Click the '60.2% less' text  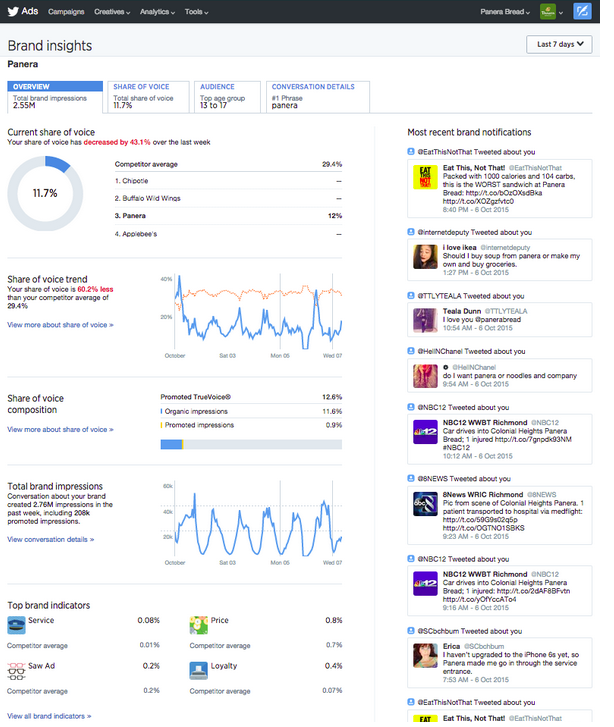pos(96,289)
